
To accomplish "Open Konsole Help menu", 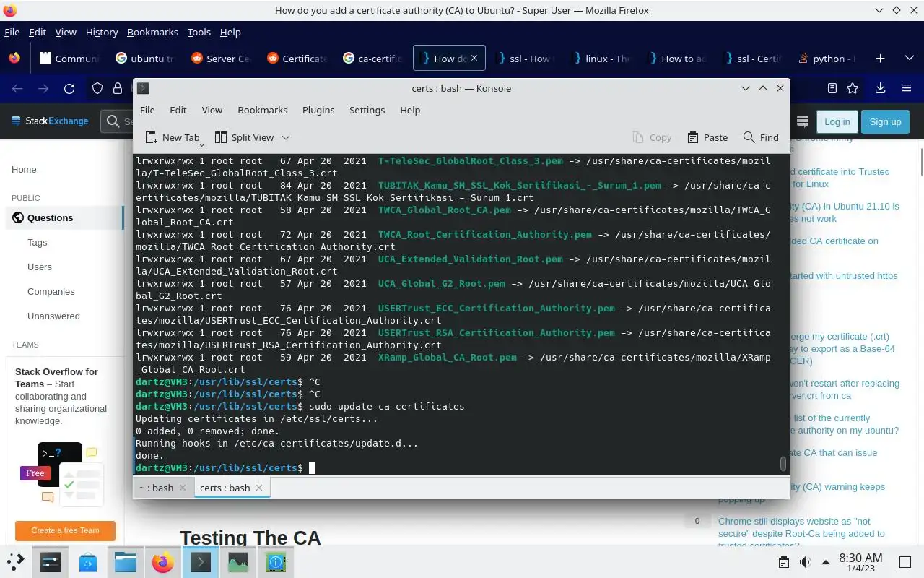I will click(410, 110).
